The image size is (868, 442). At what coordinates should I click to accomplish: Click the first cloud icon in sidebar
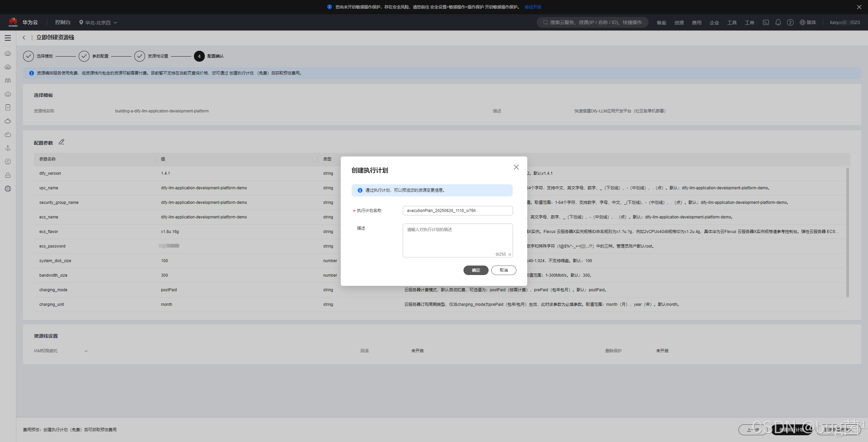(x=8, y=54)
